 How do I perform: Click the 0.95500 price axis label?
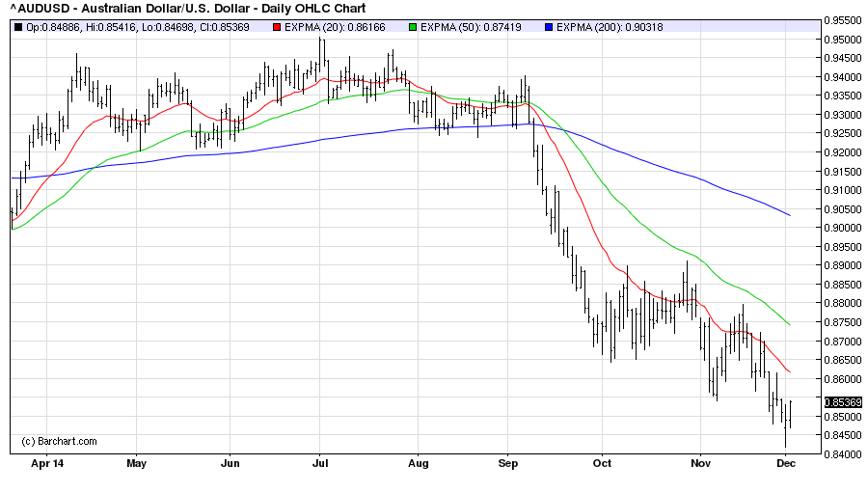pos(843,20)
